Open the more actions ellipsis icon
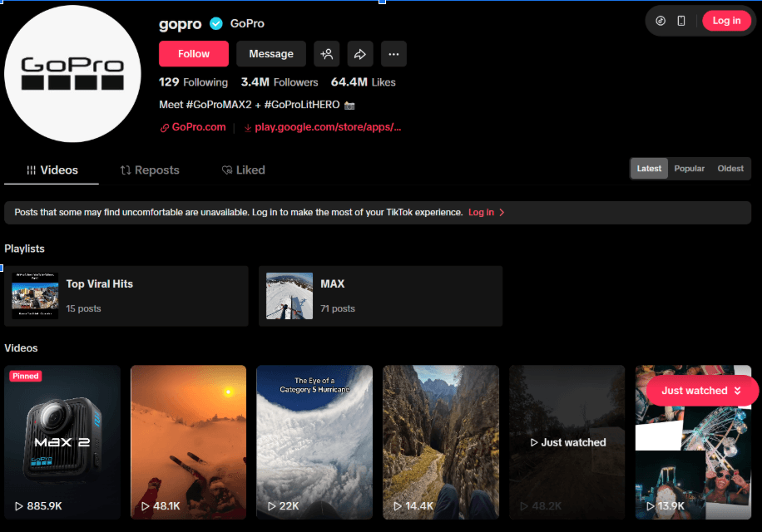762x532 pixels. 393,53
